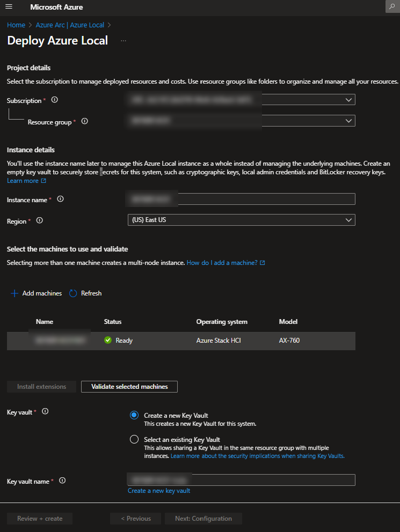Click the Previous button
Viewport: 400px width, 532px height.
click(136, 519)
